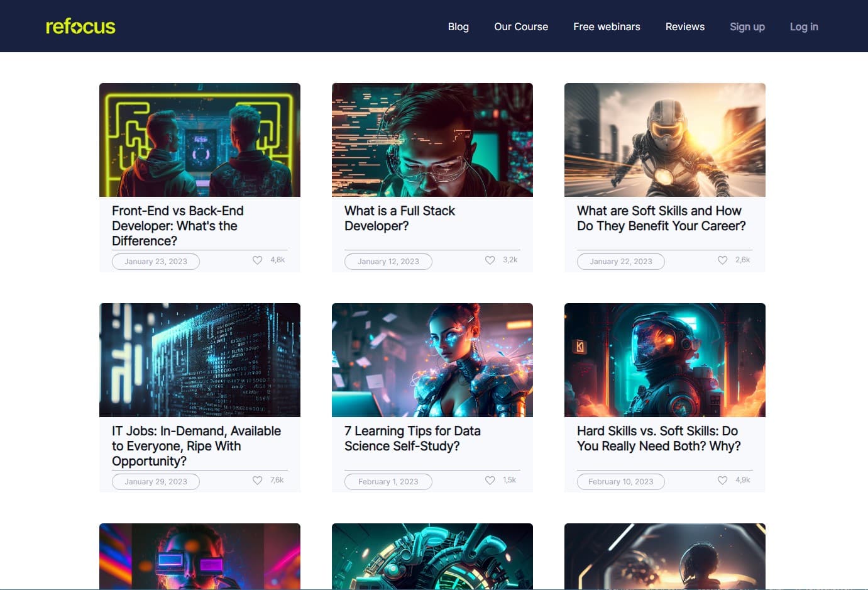The width and height of the screenshot is (868, 590).
Task: Open What is a Full Stack Developer title
Action: click(400, 218)
